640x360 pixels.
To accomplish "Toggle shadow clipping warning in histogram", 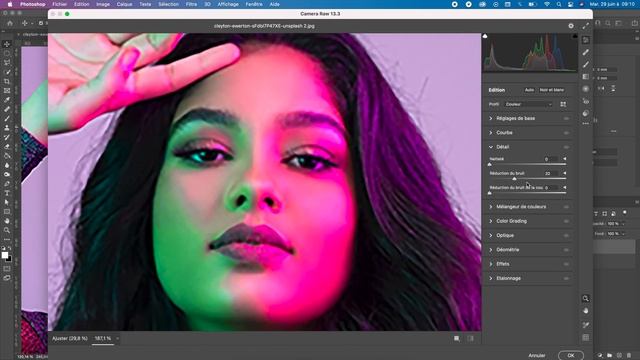I will 485,36.
